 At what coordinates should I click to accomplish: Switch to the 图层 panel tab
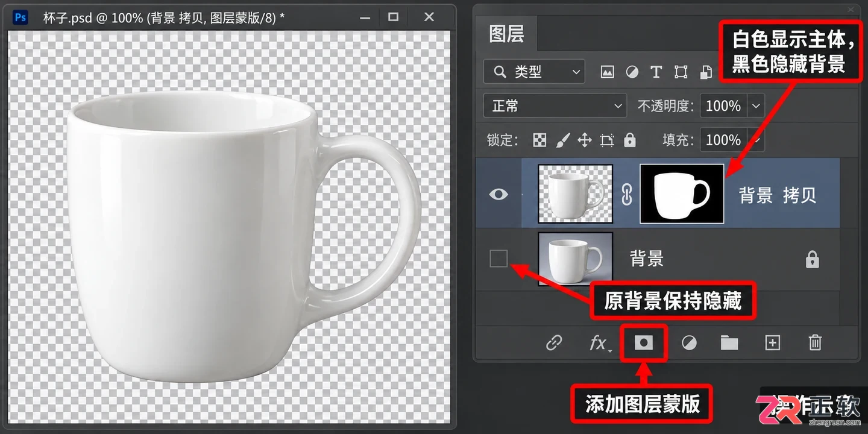(x=506, y=34)
